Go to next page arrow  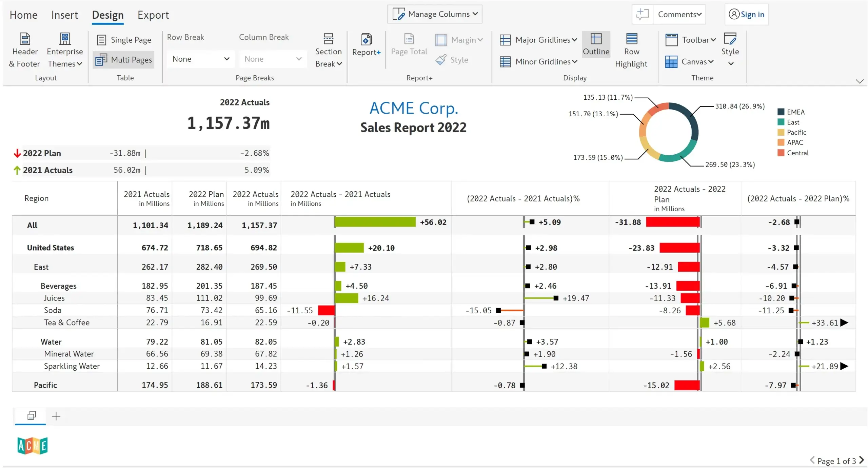(x=862, y=460)
